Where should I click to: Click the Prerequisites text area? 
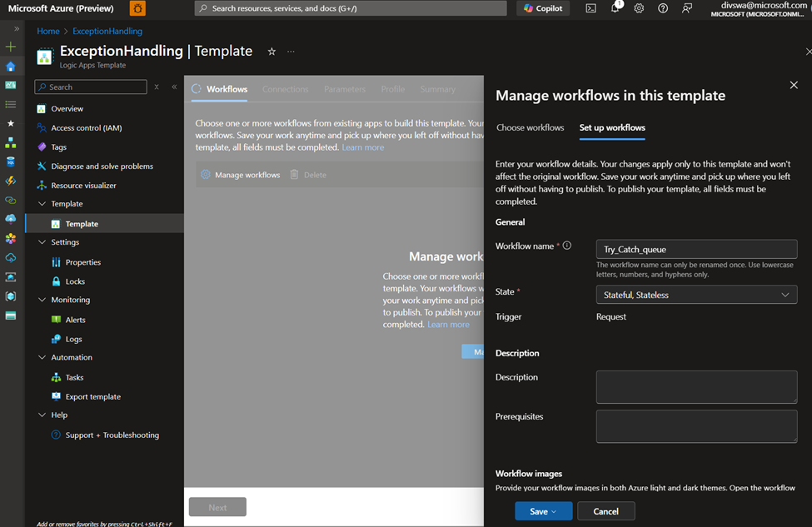pyautogui.click(x=696, y=426)
